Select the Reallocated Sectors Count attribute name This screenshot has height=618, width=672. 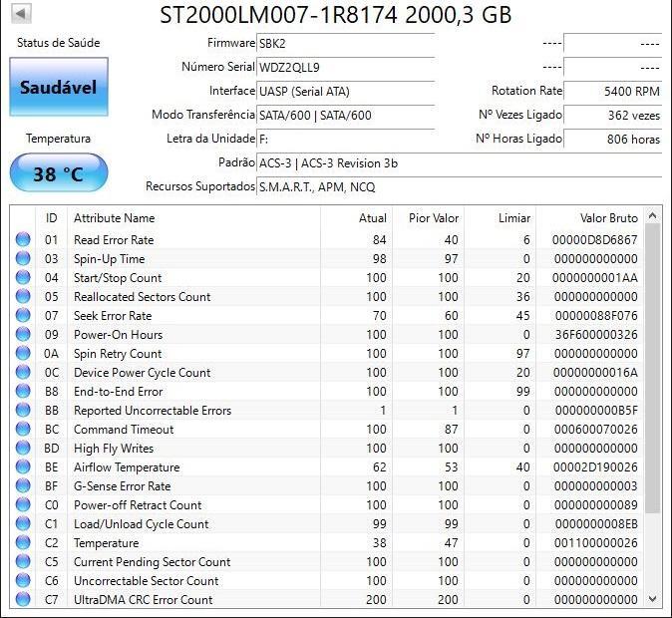pyautogui.click(x=142, y=297)
